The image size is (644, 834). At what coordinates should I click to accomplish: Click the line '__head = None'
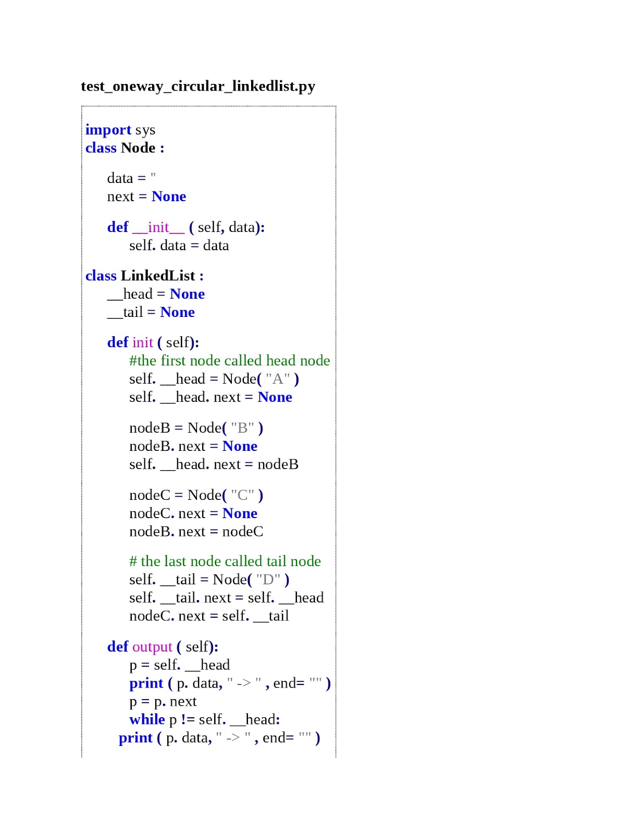point(156,294)
